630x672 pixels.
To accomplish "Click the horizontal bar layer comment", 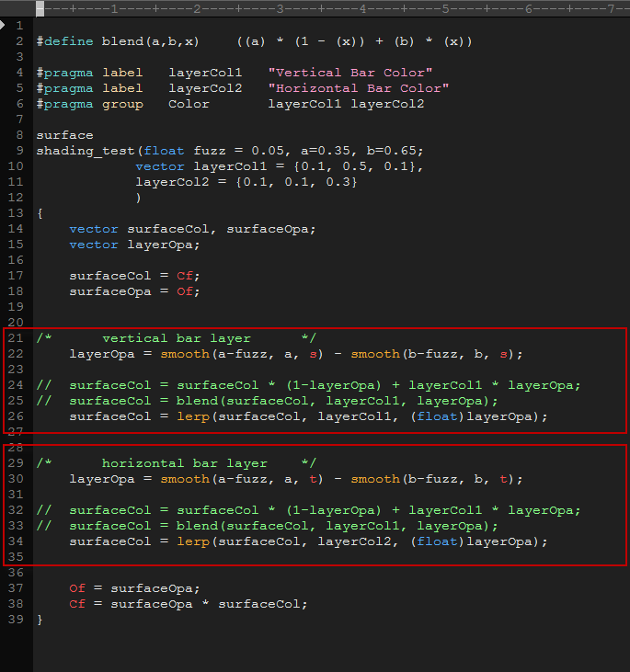I will click(177, 463).
